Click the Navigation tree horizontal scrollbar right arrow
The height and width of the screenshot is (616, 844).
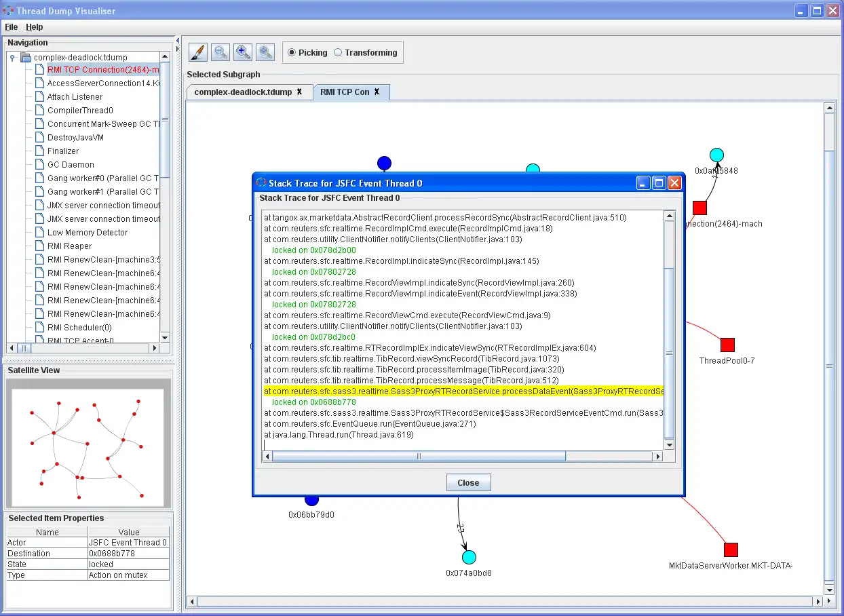tap(154, 348)
